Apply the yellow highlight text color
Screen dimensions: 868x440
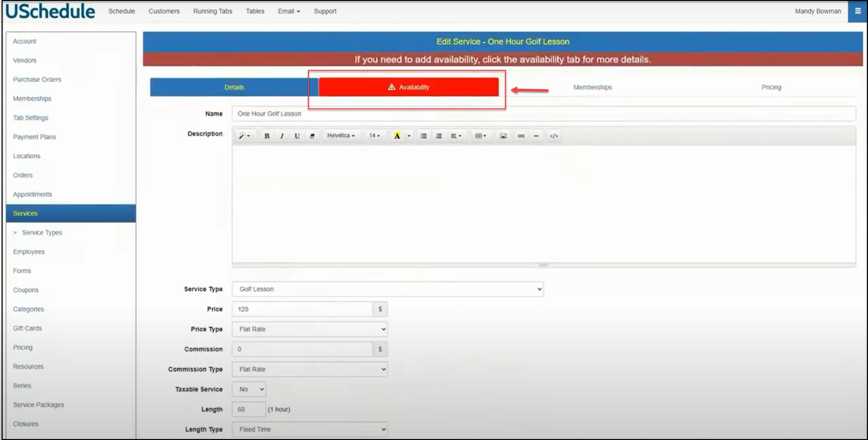[x=397, y=136]
